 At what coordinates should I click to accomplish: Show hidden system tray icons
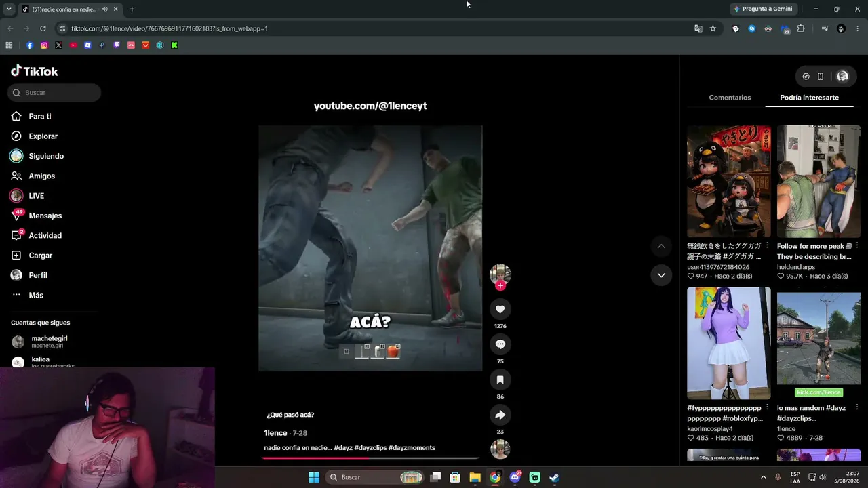click(763, 477)
